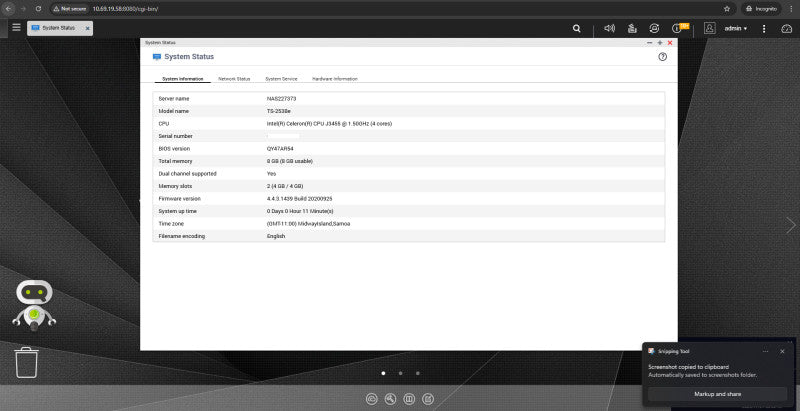Go to the next desktop page arrow
800x411 pixels.
(x=790, y=225)
